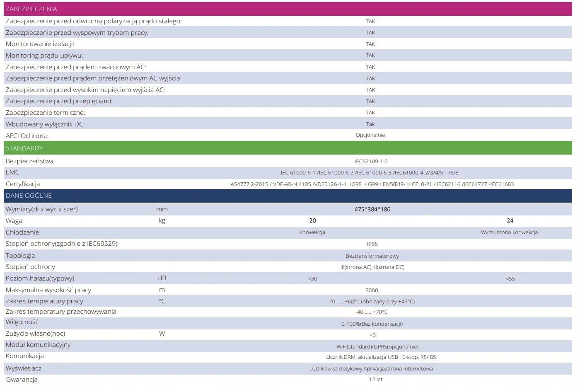The image size is (580, 392).
Task: Click the 'AFCI Ochrona' label
Action: click(27, 136)
